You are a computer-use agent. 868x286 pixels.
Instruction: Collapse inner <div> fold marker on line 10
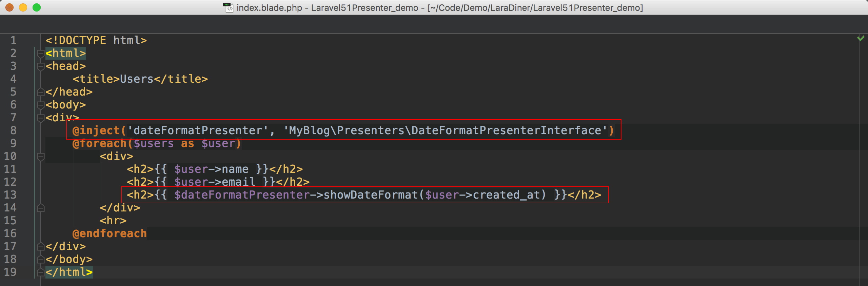point(41,157)
